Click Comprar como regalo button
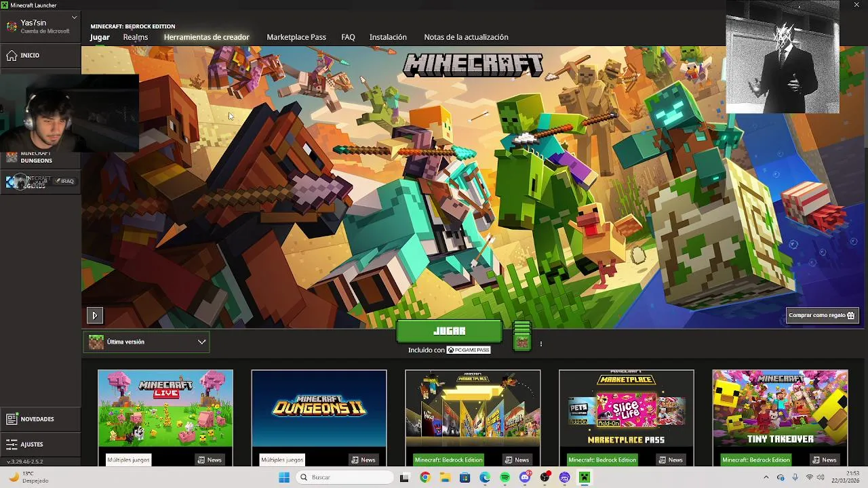Image resolution: width=868 pixels, height=488 pixels. tap(822, 315)
